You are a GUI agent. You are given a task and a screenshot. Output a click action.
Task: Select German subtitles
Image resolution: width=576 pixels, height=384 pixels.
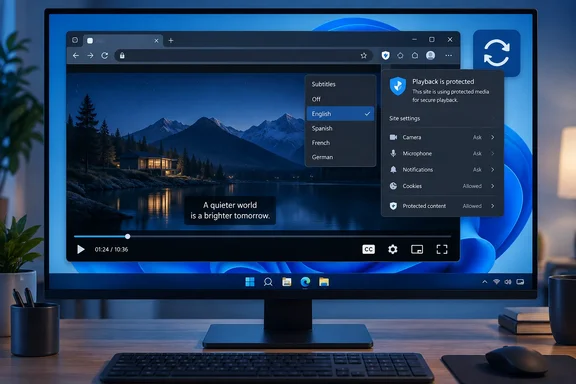click(x=340, y=157)
